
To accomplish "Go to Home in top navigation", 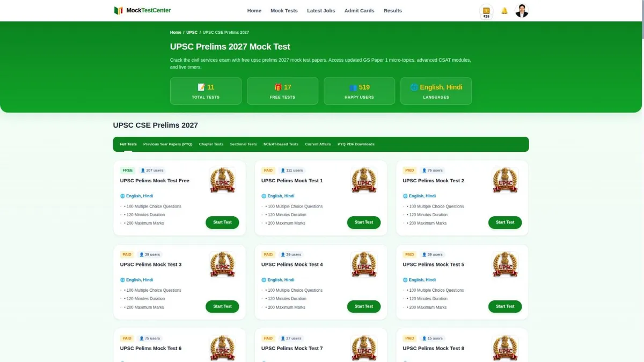I will pyautogui.click(x=254, y=11).
